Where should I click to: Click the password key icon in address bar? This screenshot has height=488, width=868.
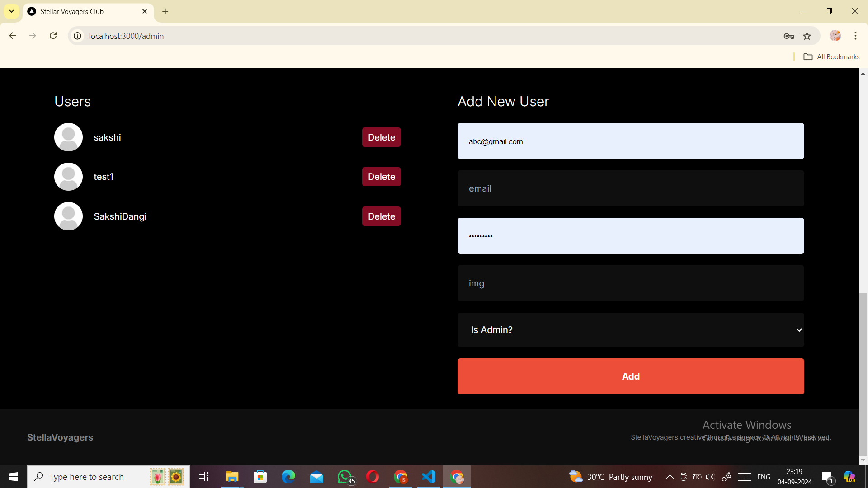click(x=789, y=36)
